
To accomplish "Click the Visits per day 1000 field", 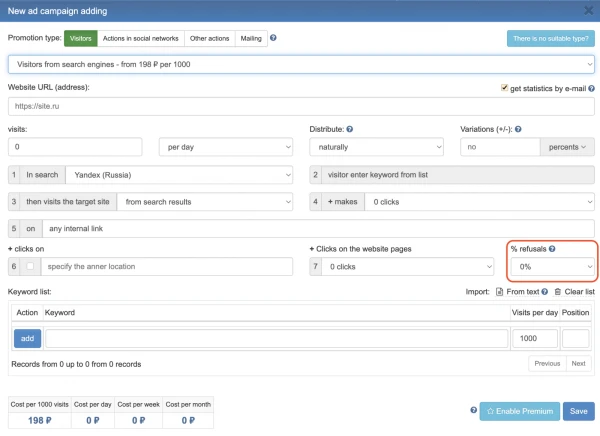I will [535, 338].
